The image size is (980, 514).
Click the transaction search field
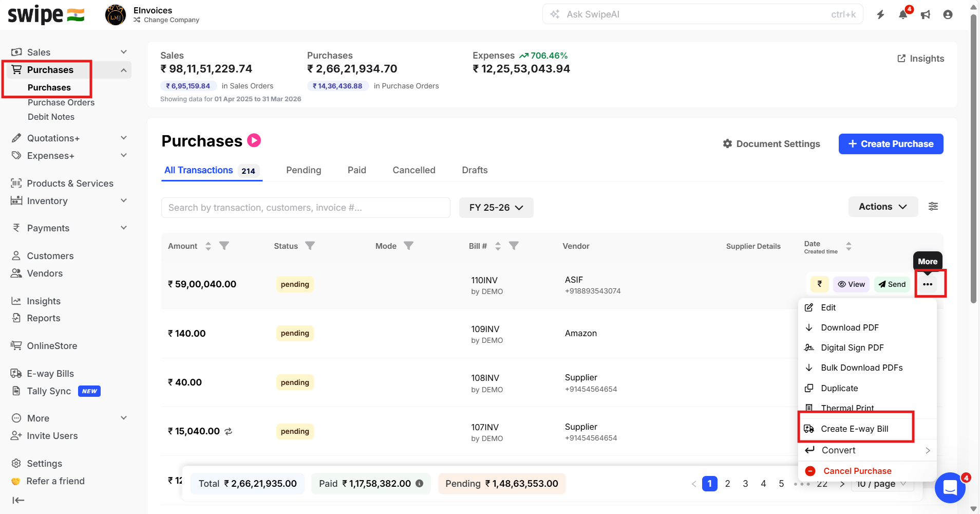306,208
